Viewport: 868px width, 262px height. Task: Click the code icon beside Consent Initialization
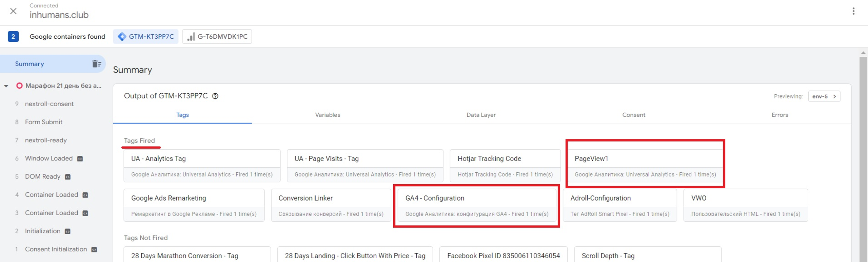94,249
